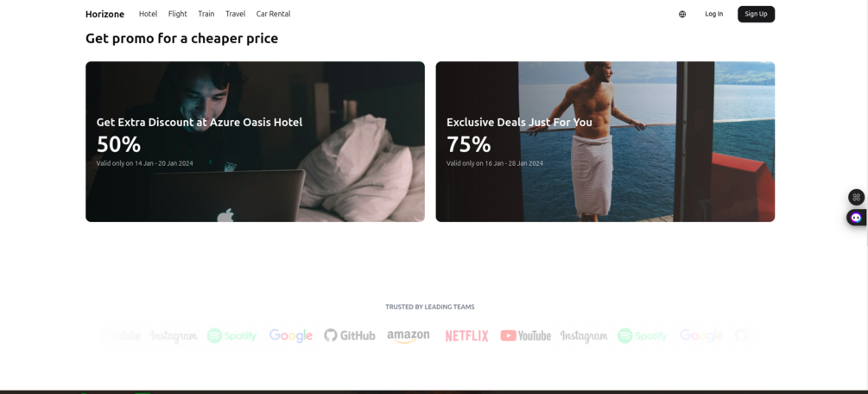The image size is (868, 394).
Task: Go to the Flight section
Action: (178, 14)
